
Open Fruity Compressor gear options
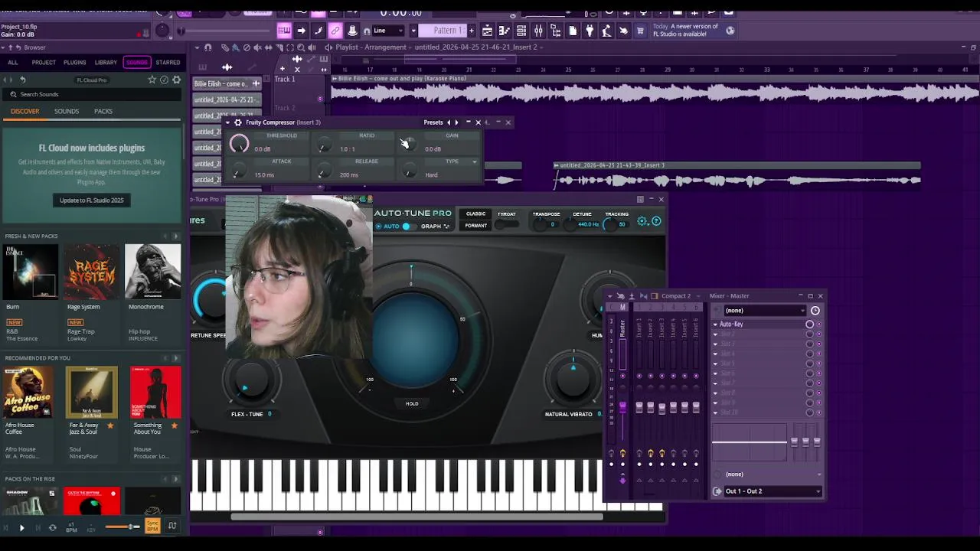[238, 122]
